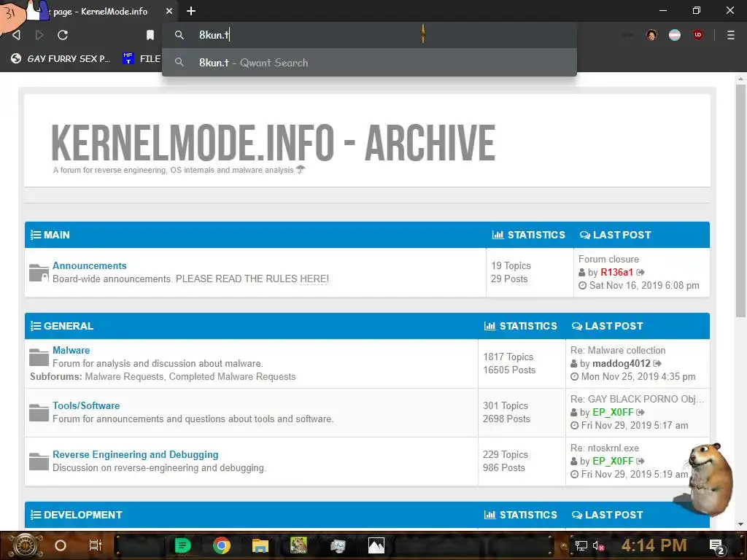
Task: Open the Announcements forum
Action: [x=90, y=265]
